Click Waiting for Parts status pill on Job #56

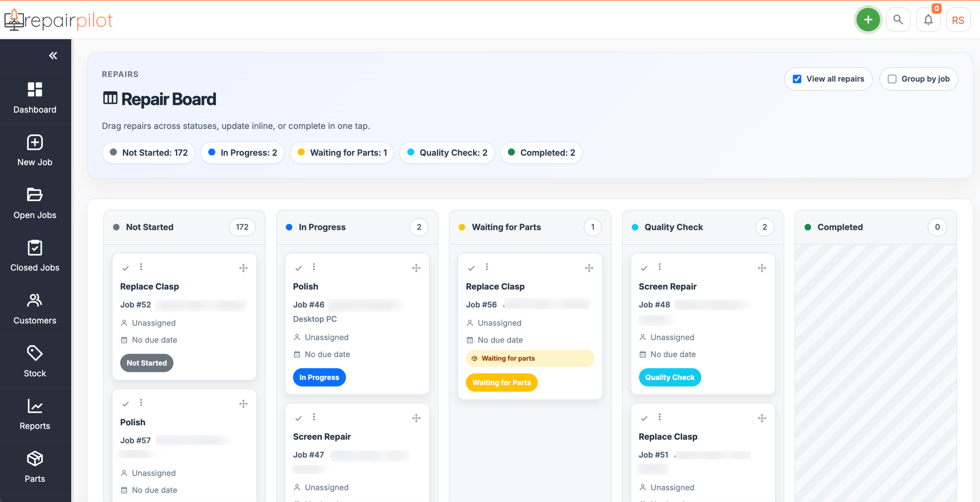tap(501, 383)
